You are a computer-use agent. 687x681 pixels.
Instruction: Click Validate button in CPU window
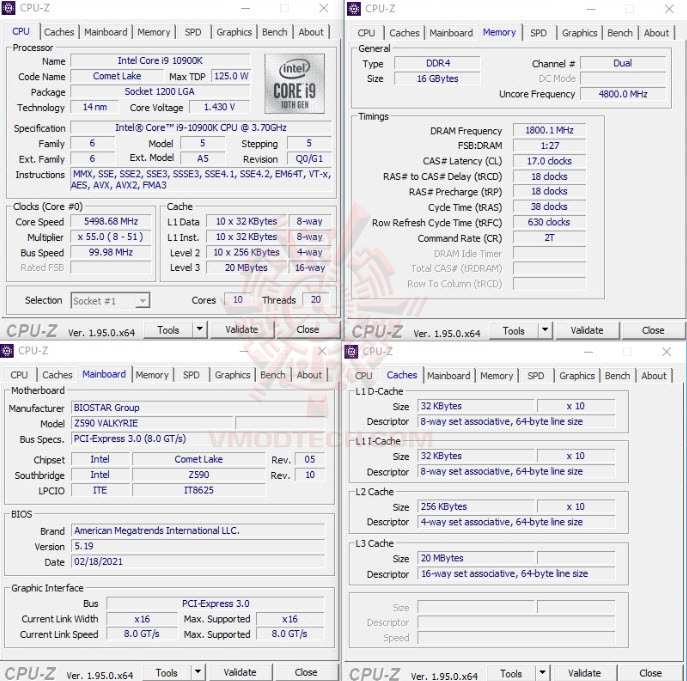tap(242, 330)
